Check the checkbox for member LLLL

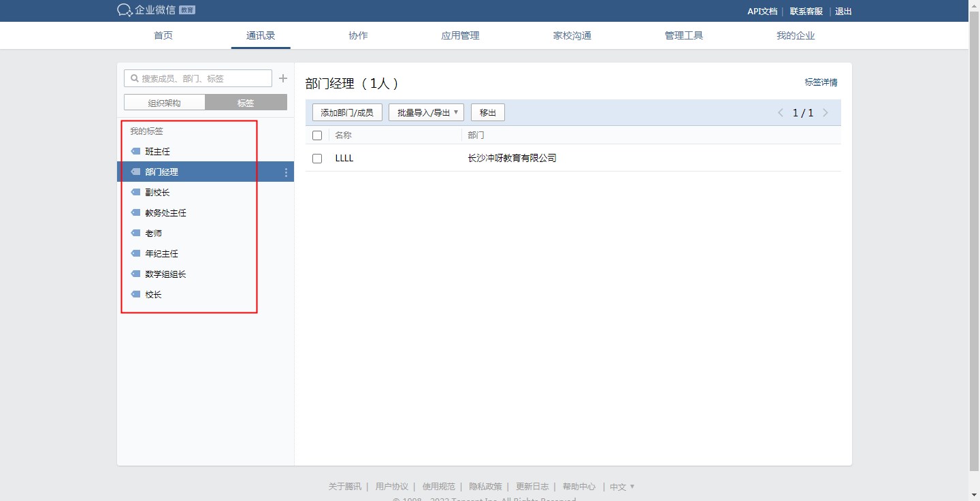click(x=317, y=159)
